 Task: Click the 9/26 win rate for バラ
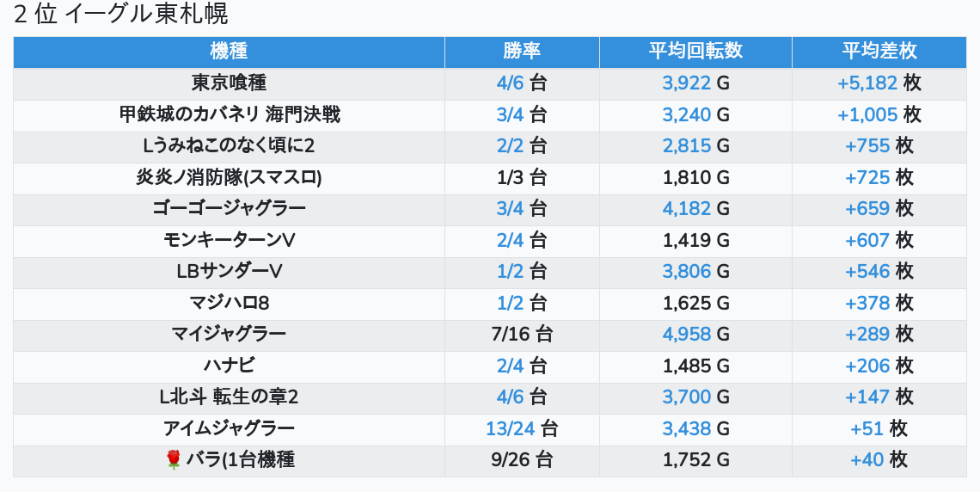511,460
